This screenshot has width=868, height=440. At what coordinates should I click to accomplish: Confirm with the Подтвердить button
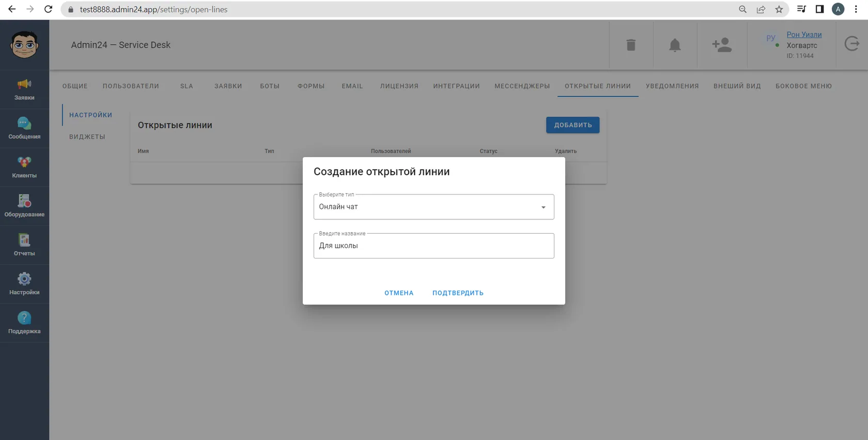[x=458, y=293]
